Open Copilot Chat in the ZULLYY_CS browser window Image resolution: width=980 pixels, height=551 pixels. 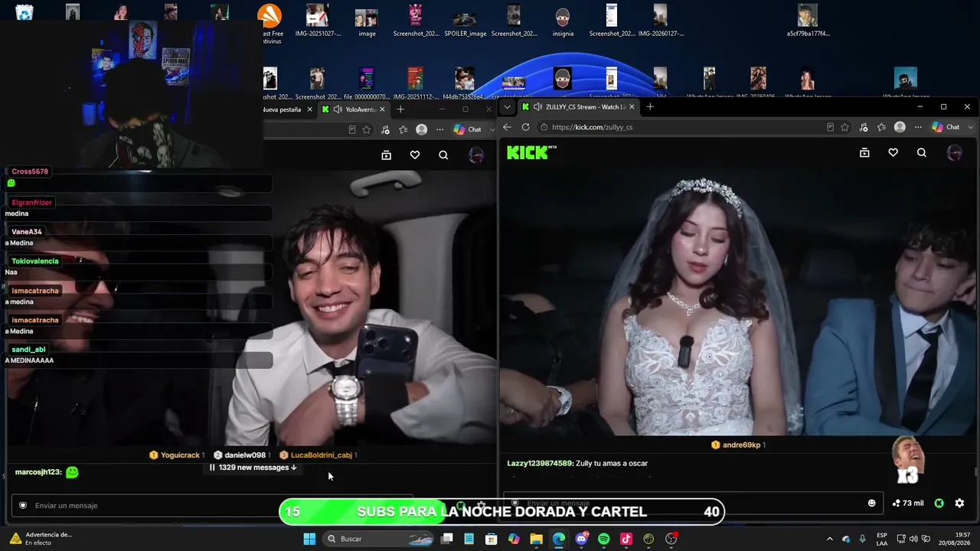[946, 127]
